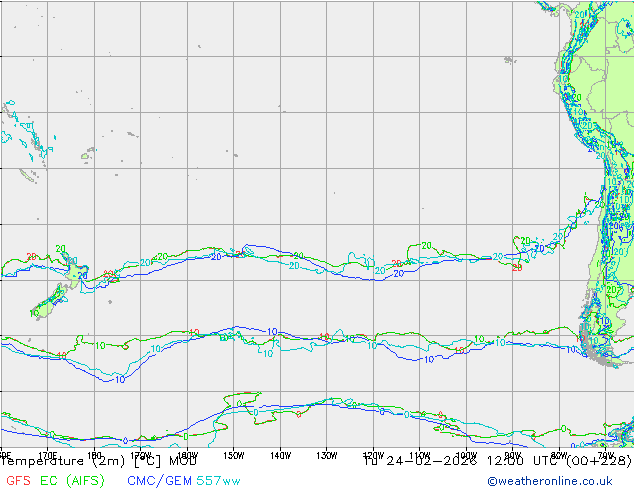Click New Zealand's North Island on the map

pyautogui.click(x=75, y=270)
